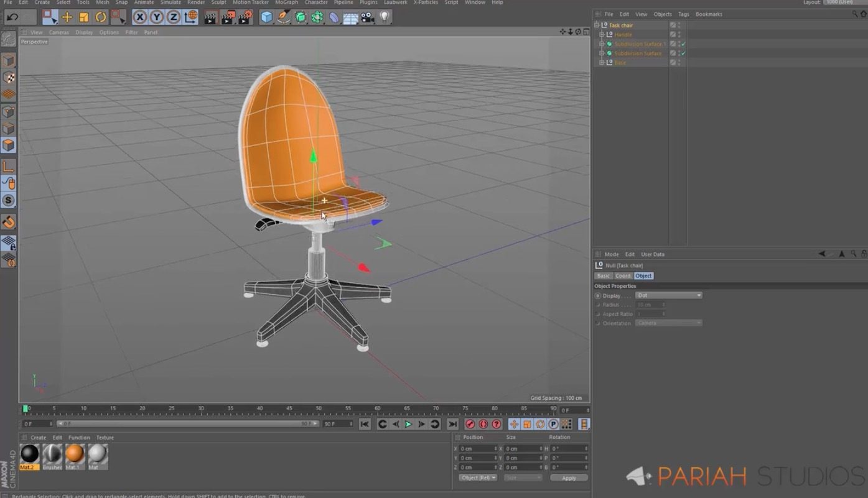
Task: Expand the Task chair null hierarchy
Action: pos(597,25)
